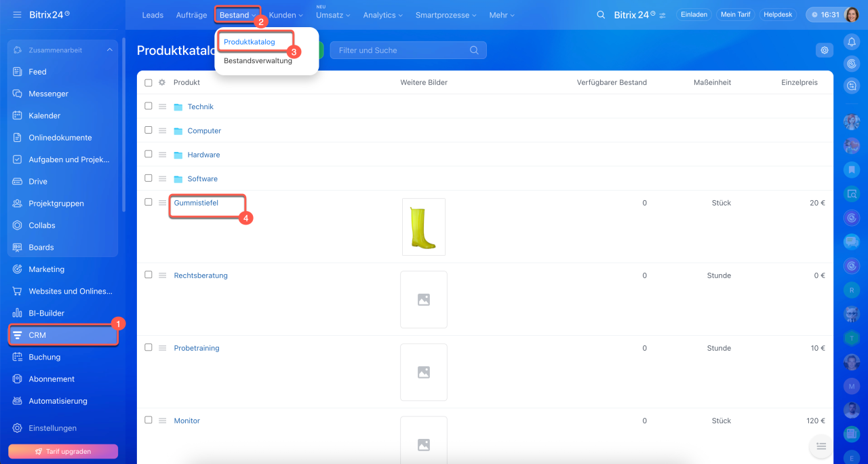Open notifications bell icon
The width and height of the screenshot is (868, 464).
(x=852, y=42)
